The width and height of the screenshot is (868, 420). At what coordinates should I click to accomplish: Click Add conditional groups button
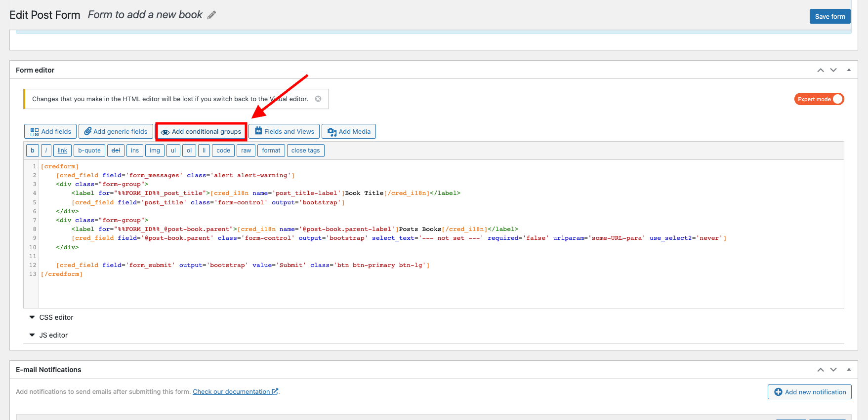pos(201,132)
